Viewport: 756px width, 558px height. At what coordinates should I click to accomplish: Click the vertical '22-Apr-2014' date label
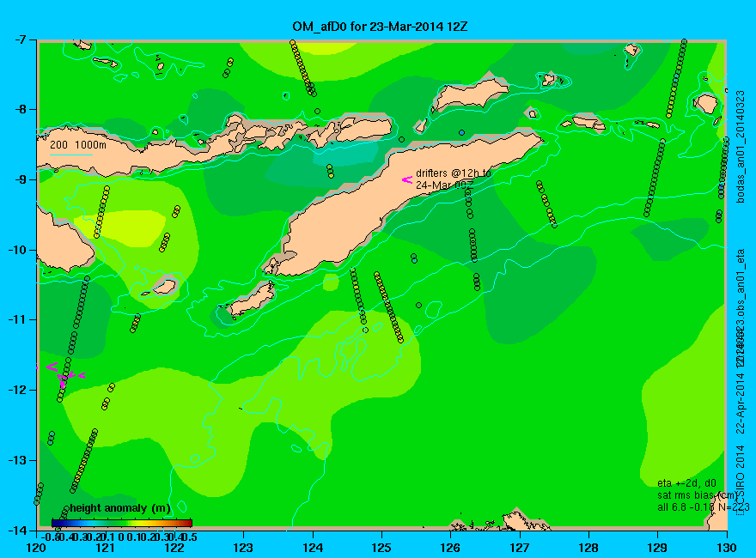[741, 403]
